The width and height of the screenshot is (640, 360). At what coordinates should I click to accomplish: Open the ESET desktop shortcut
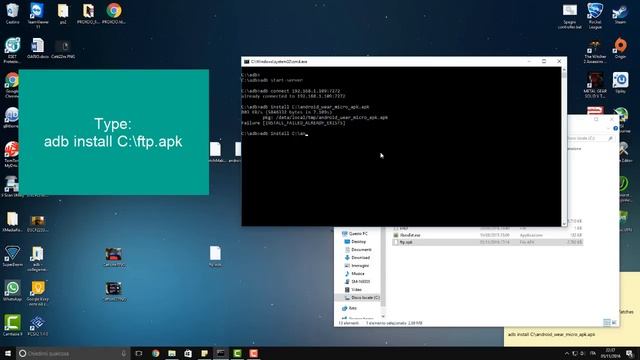[12, 50]
